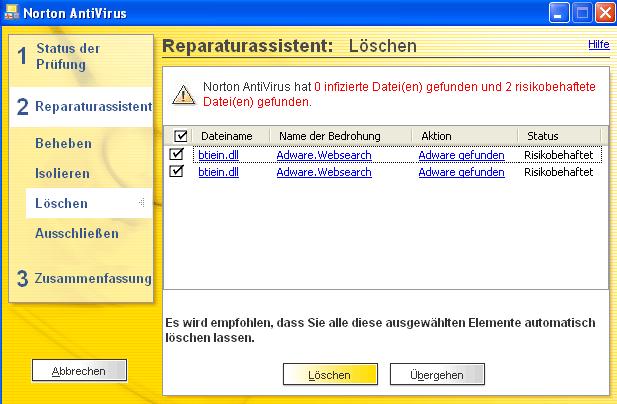Viewport: 617px width, 404px height.
Task: Click second row Adware gefunden link
Action: [461, 172]
